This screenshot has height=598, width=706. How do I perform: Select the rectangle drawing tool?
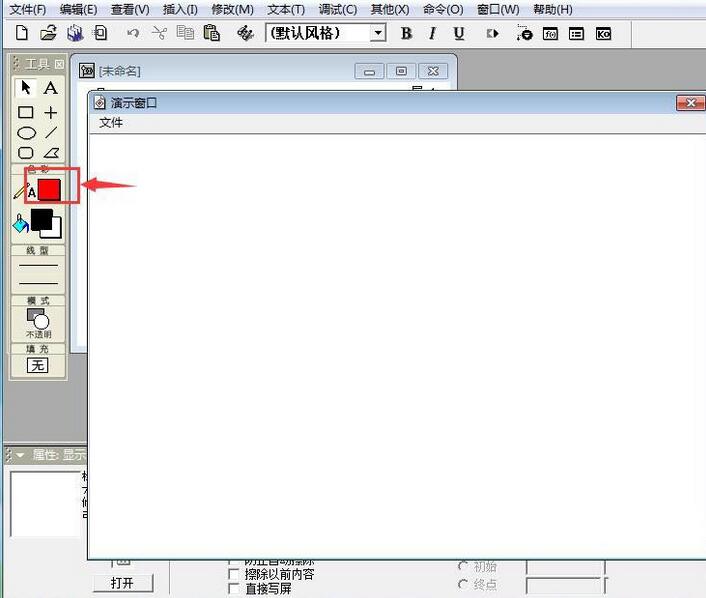(x=26, y=112)
